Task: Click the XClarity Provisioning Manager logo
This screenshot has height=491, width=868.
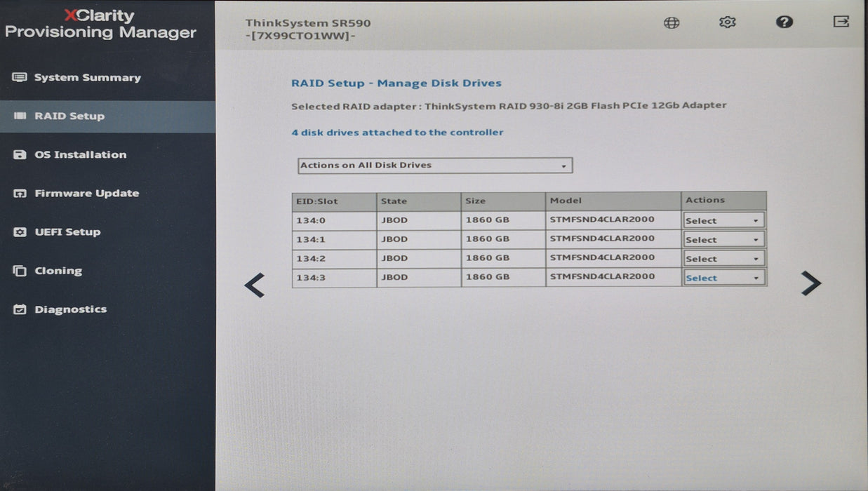Action: coord(100,25)
